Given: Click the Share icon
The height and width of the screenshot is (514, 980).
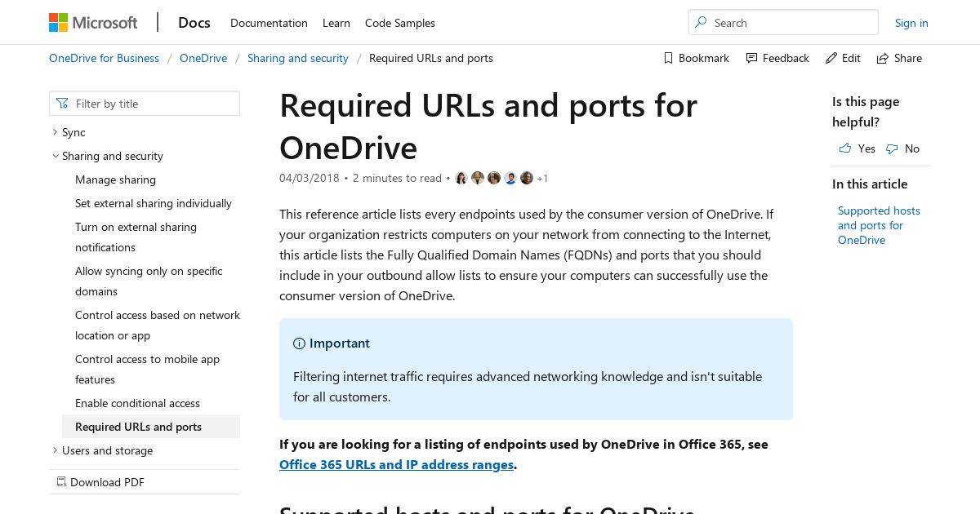Looking at the screenshot, I should click(x=883, y=58).
